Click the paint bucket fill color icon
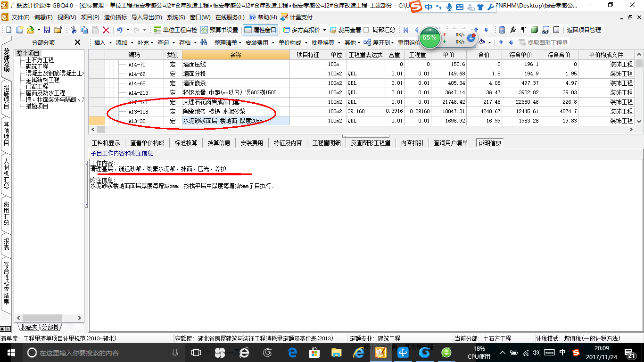 (482, 42)
